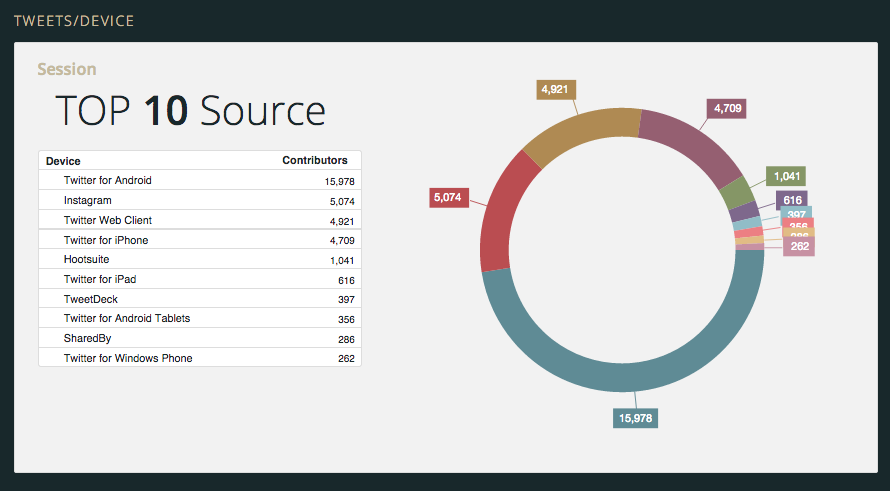Select the Twitter for iPad row

[x=200, y=279]
